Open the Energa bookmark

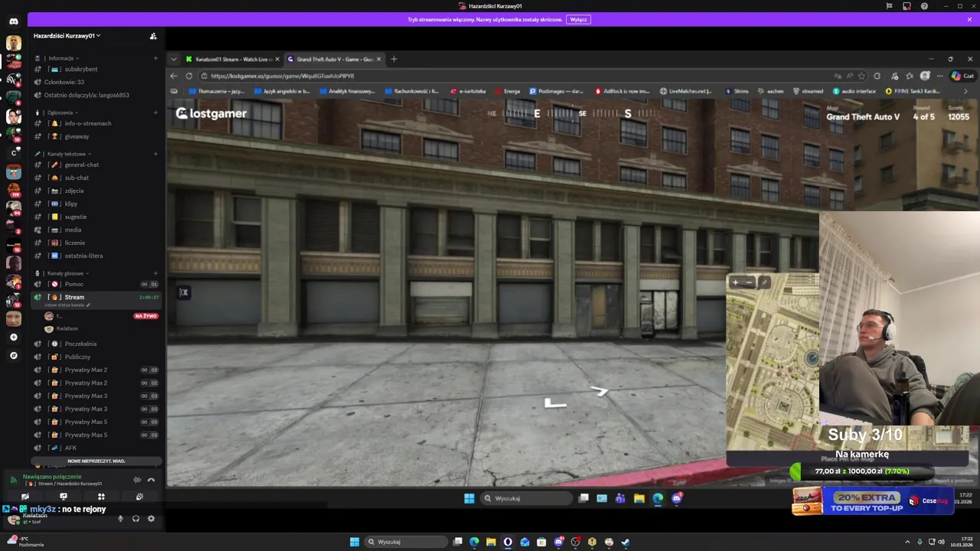(508, 91)
